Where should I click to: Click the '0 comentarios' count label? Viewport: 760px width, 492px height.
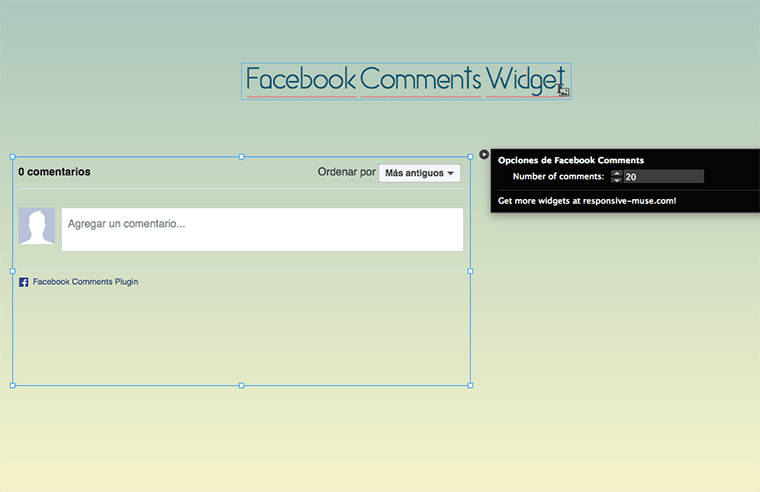point(54,172)
